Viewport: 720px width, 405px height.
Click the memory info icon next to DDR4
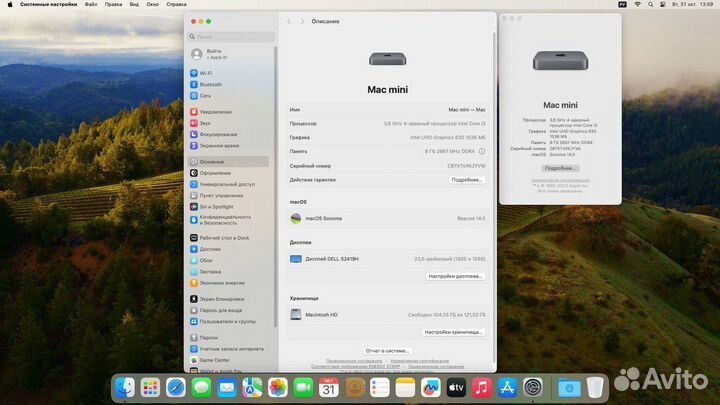[482, 151]
